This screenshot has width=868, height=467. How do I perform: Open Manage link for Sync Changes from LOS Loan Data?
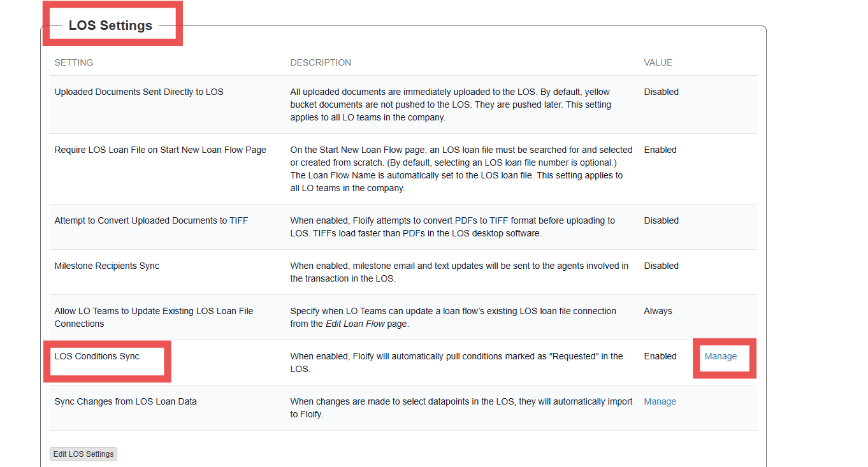(660, 401)
